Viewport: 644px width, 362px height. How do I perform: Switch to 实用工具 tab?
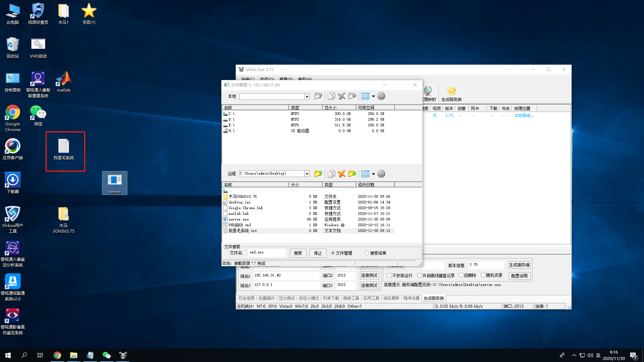tap(371, 298)
